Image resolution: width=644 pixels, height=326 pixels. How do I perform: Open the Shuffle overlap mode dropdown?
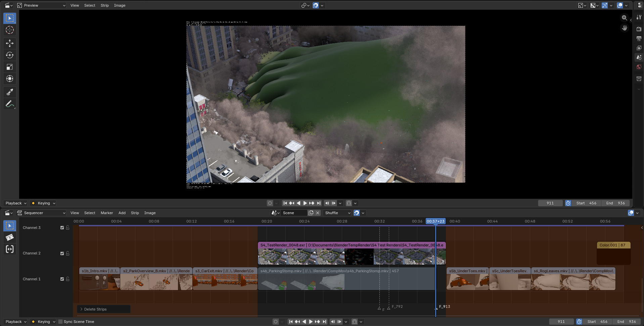(x=337, y=213)
